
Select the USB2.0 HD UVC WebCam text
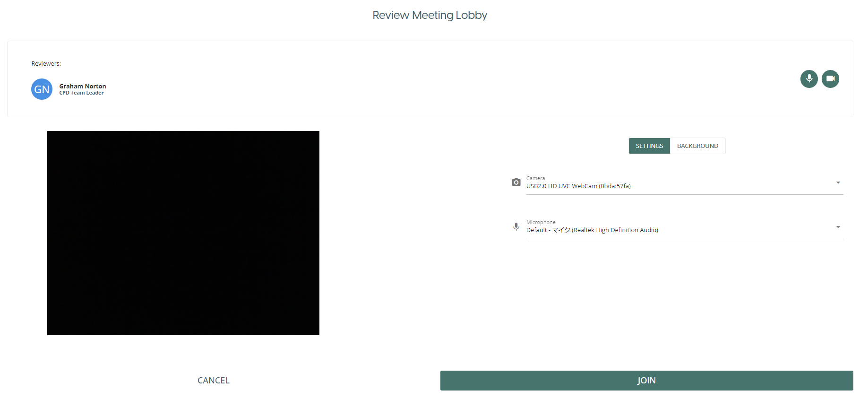[x=578, y=186]
